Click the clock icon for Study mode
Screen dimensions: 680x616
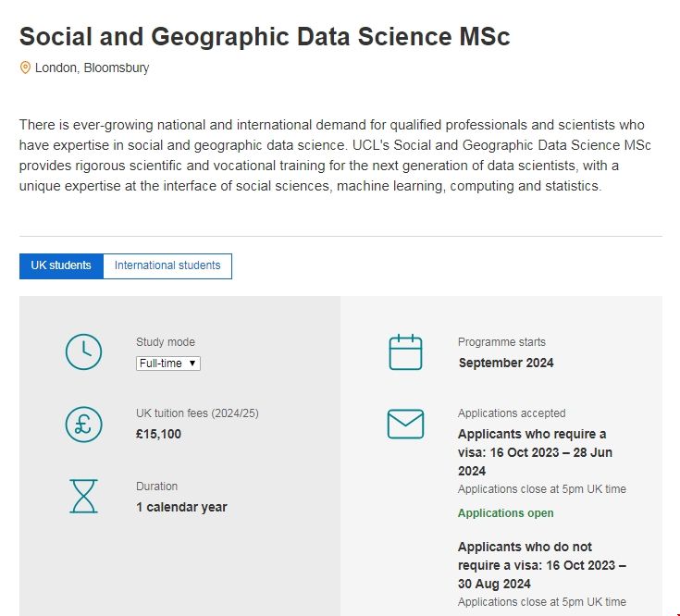83,351
